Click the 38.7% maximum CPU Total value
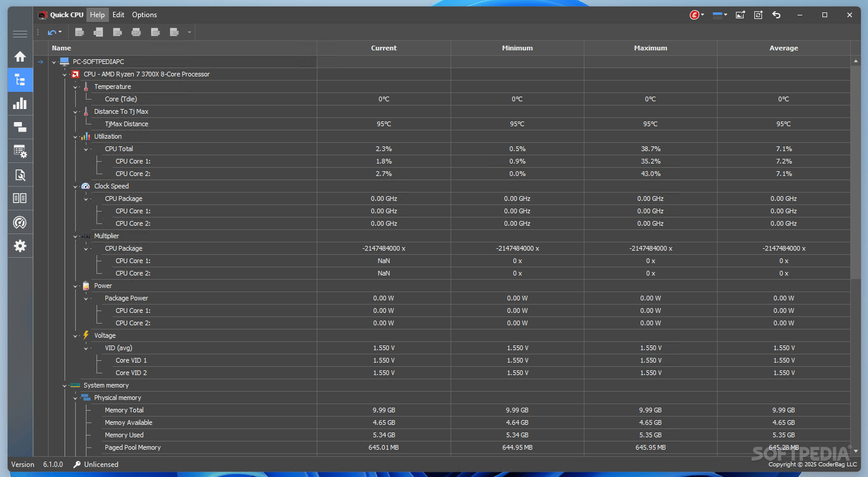The image size is (868, 477). pyautogui.click(x=650, y=149)
